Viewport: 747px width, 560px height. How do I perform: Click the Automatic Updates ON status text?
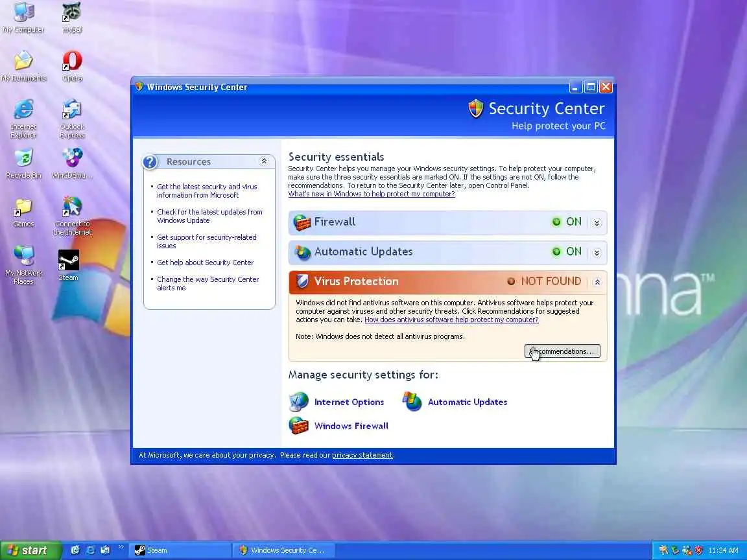tap(574, 251)
